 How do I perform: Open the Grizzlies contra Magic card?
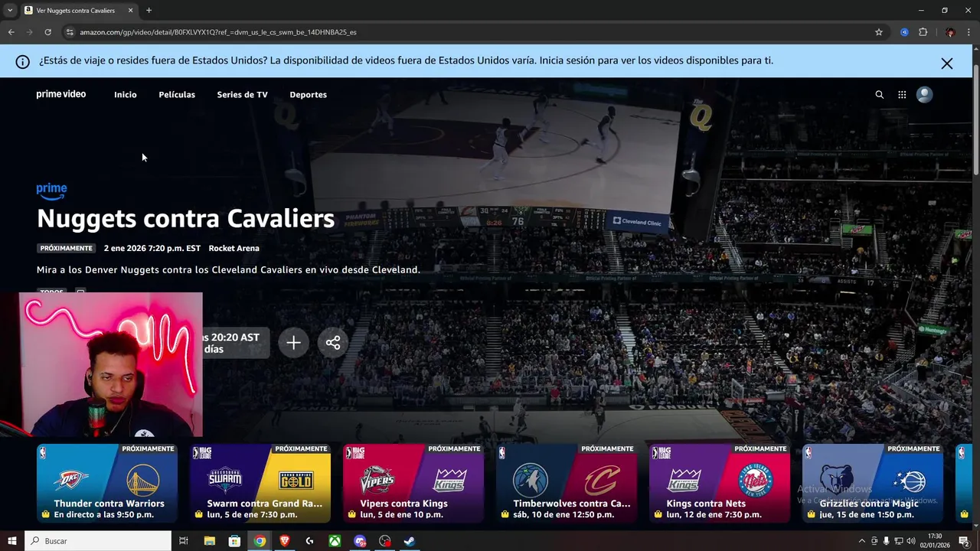coord(873,483)
